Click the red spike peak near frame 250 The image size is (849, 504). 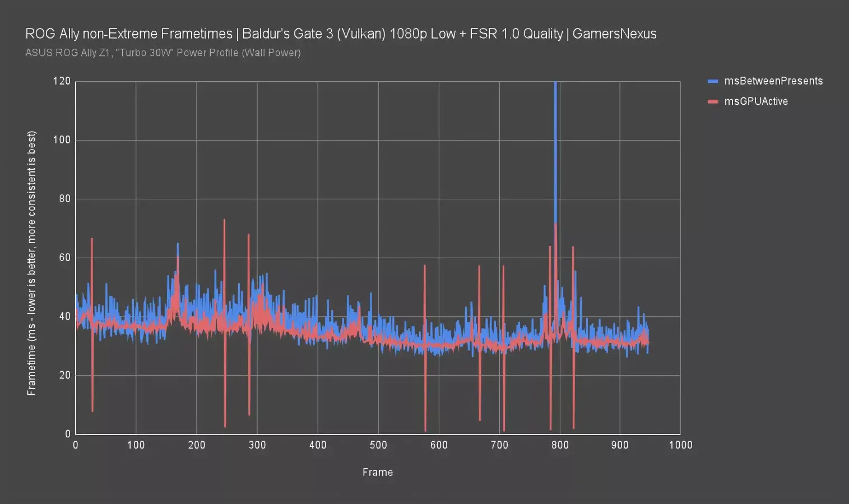coord(224,220)
